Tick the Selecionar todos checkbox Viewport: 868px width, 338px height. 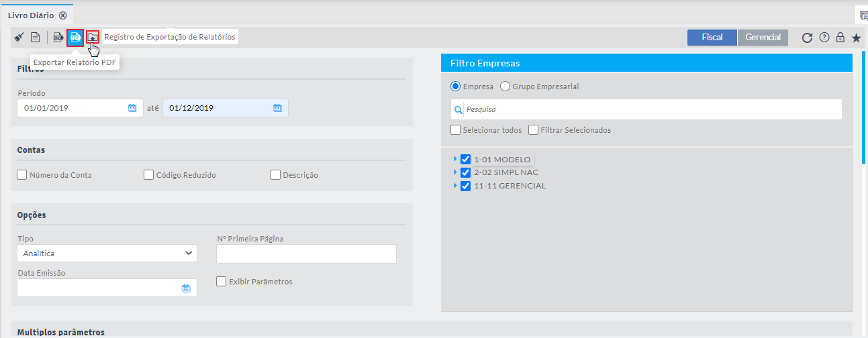tap(456, 130)
